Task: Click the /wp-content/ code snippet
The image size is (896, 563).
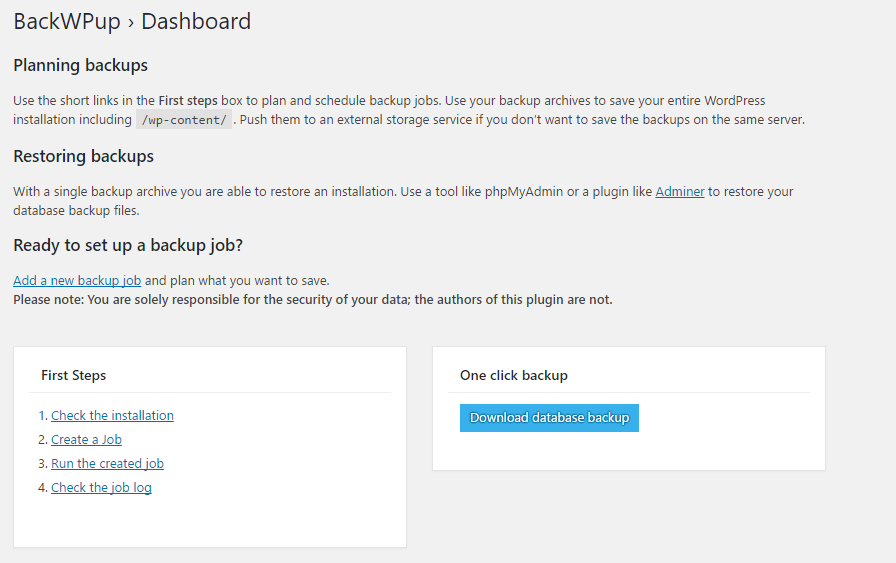Action: [x=184, y=120]
